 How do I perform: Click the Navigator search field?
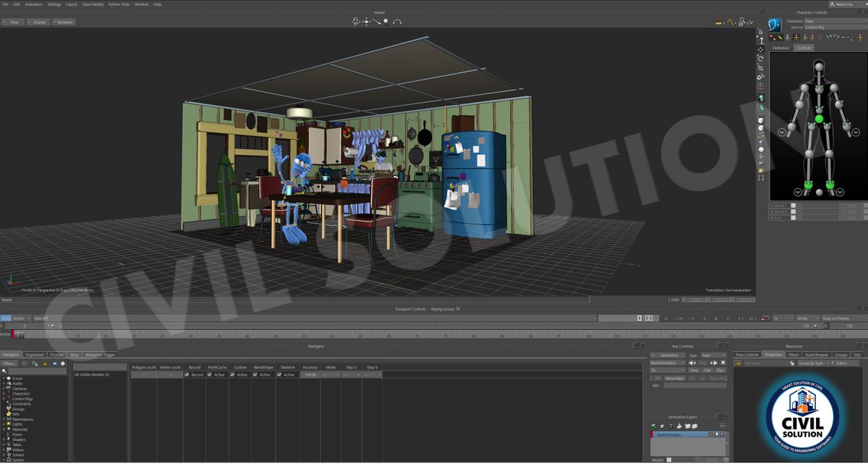coord(37,371)
